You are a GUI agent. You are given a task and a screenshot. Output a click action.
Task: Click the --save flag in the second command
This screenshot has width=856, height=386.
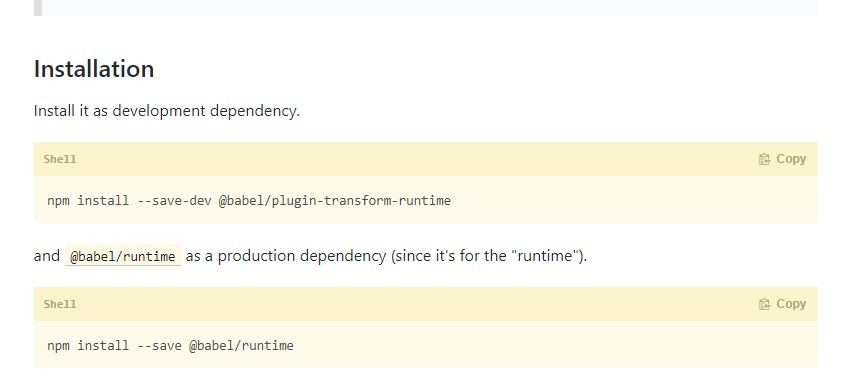coord(159,346)
